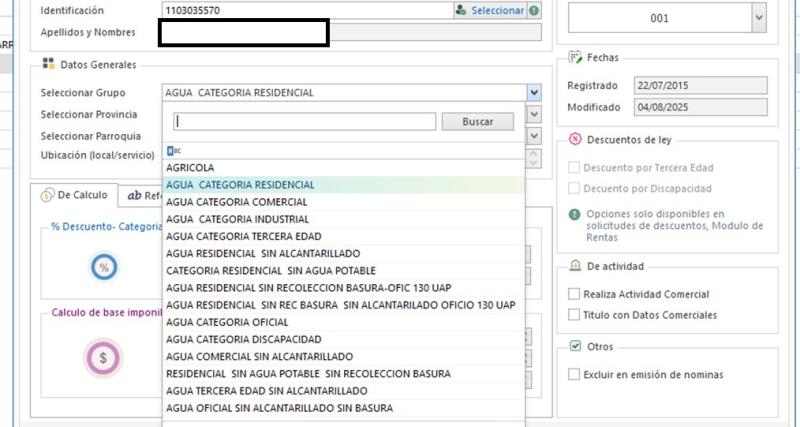This screenshot has height=427, width=800.
Task: Click the Registrado date 22/07/2015 field
Action: 701,85
